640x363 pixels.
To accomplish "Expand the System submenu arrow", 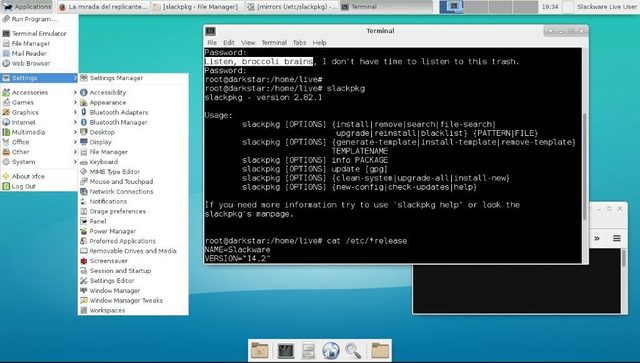I will 75,162.
